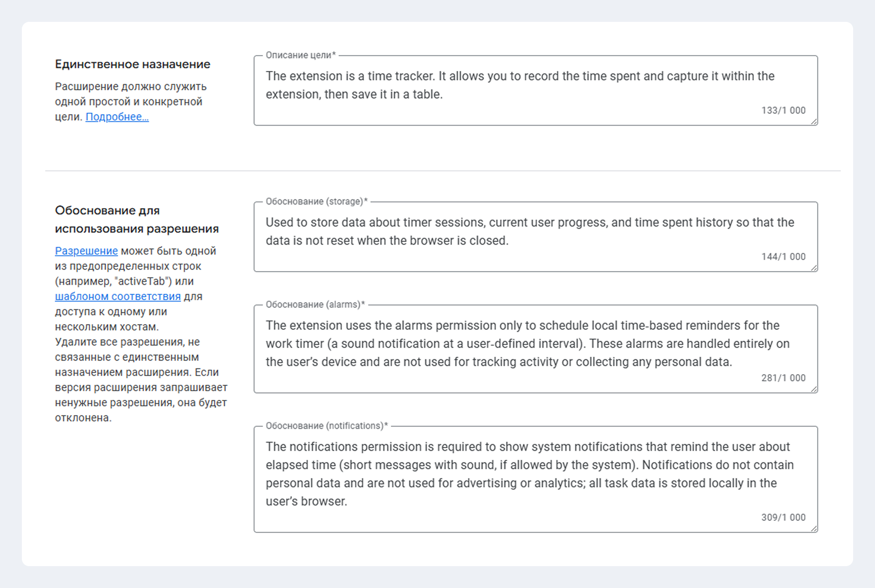Grab resize handle of purpose description box
Viewport: 875px width, 588px height.
(814, 122)
